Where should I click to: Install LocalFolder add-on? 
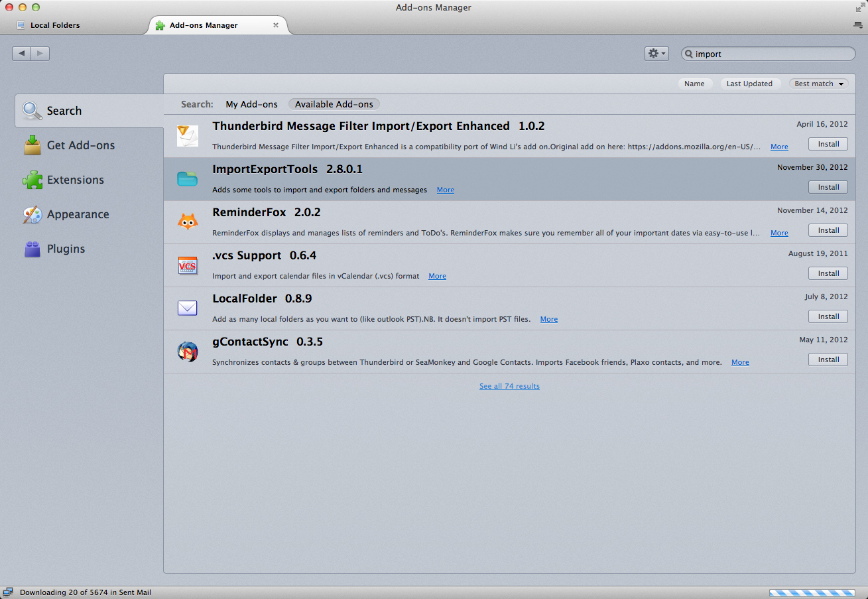point(828,316)
